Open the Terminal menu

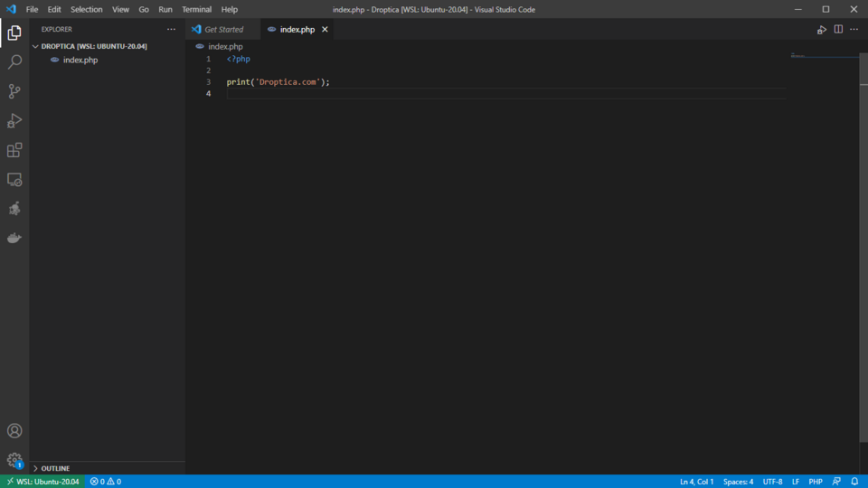tap(196, 9)
